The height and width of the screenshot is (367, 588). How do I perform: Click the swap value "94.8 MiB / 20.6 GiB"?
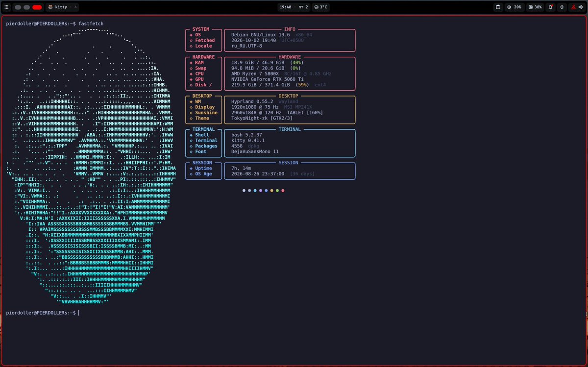258,68
